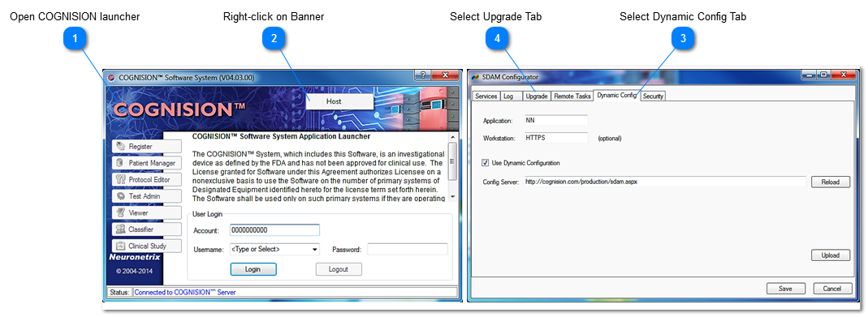Switch to the Services tab
Viewport: 868px width, 317px height.
coord(486,96)
